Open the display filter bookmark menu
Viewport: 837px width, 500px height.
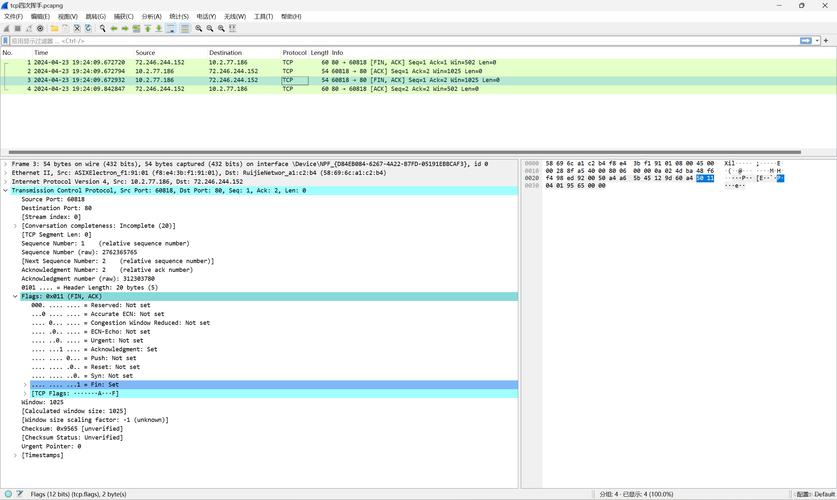[5, 41]
